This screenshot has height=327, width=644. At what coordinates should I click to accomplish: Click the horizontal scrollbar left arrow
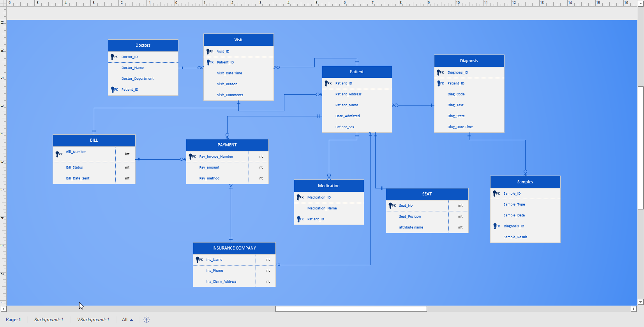[x=4, y=309]
